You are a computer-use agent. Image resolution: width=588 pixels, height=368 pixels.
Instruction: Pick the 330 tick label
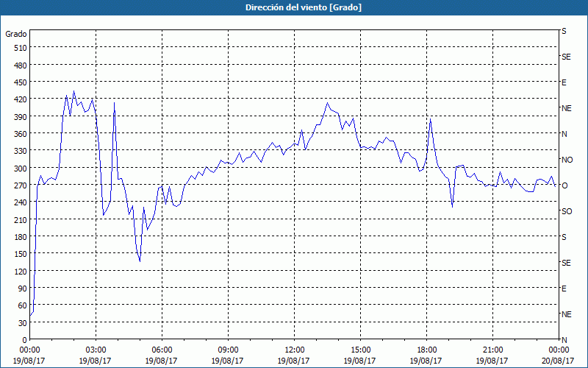tap(21, 151)
